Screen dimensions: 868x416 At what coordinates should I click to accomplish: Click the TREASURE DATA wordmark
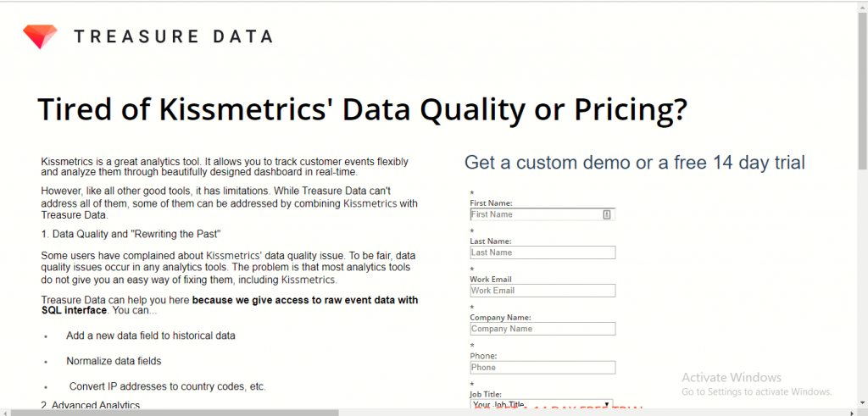173,36
